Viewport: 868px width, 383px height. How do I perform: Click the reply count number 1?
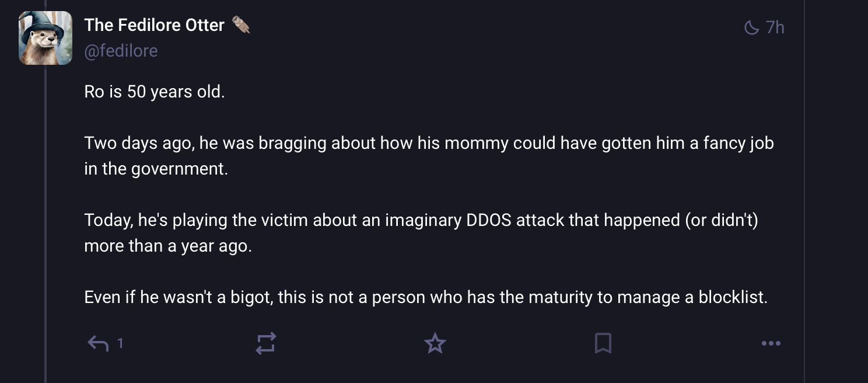pos(120,343)
